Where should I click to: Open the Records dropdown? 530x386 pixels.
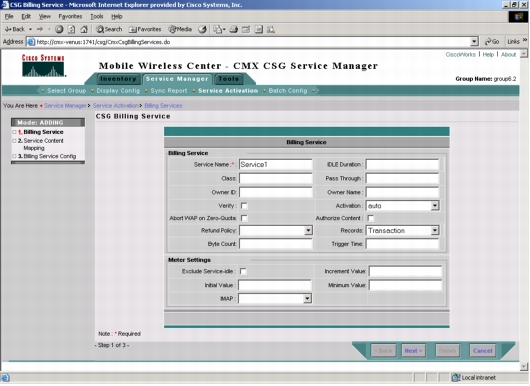(x=435, y=231)
